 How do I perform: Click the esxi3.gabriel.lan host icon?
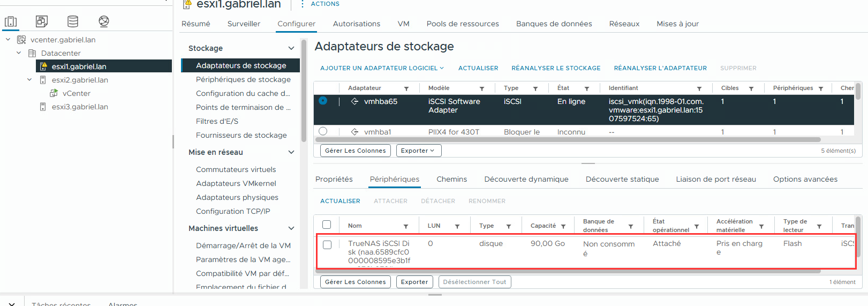(43, 107)
